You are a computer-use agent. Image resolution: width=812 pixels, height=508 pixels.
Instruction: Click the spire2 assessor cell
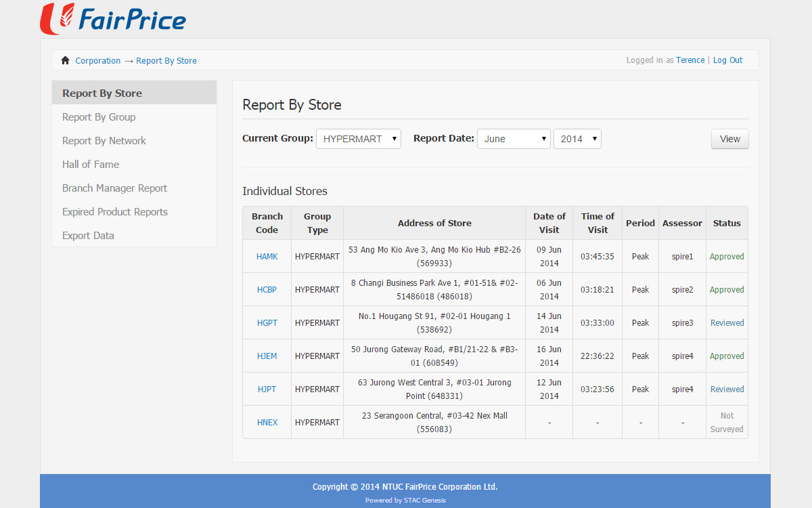[x=682, y=289]
